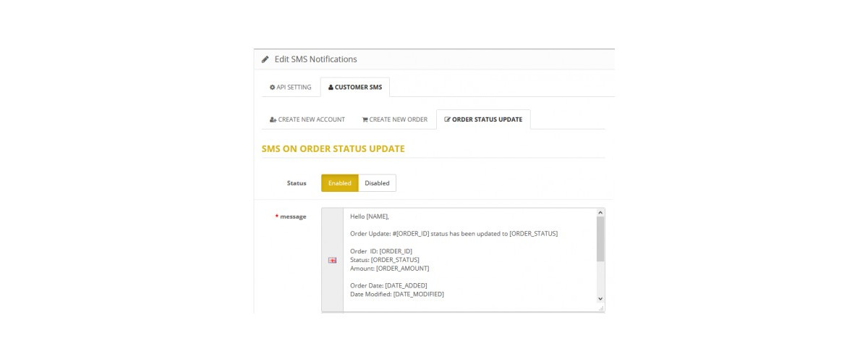
Task: Switch to CREATE NEW ACCOUNT tab
Action: 307,119
